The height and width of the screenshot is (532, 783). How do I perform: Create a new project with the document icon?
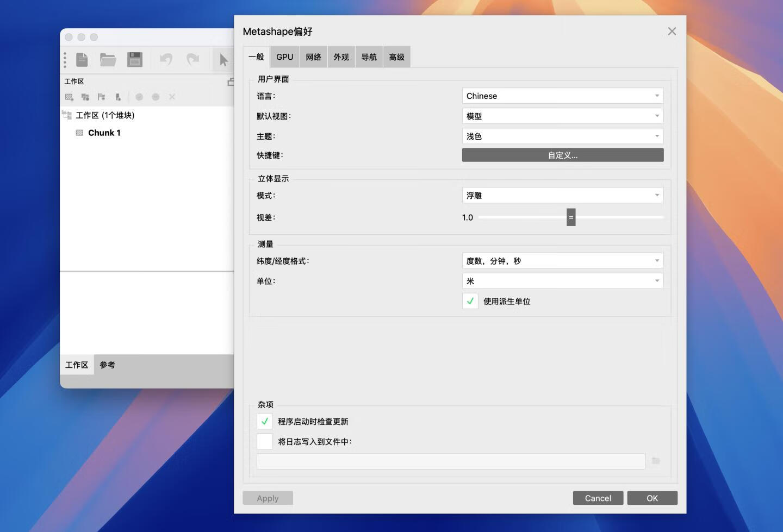[82, 60]
